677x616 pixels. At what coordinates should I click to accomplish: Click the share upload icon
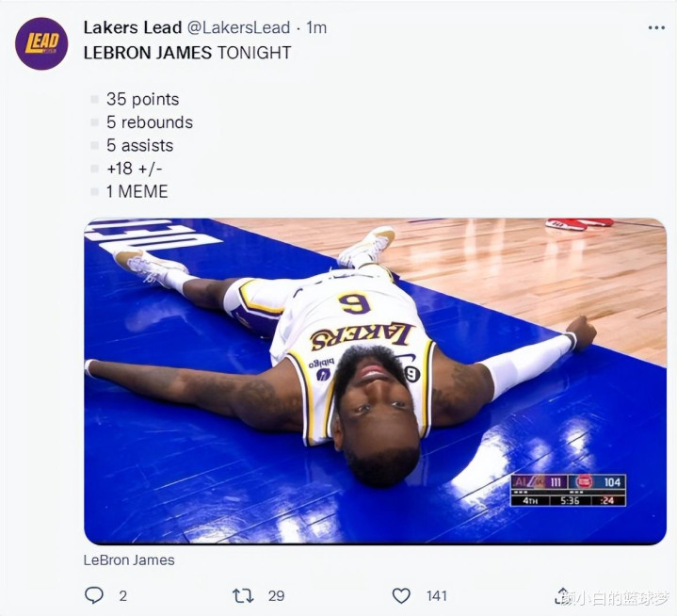562,595
